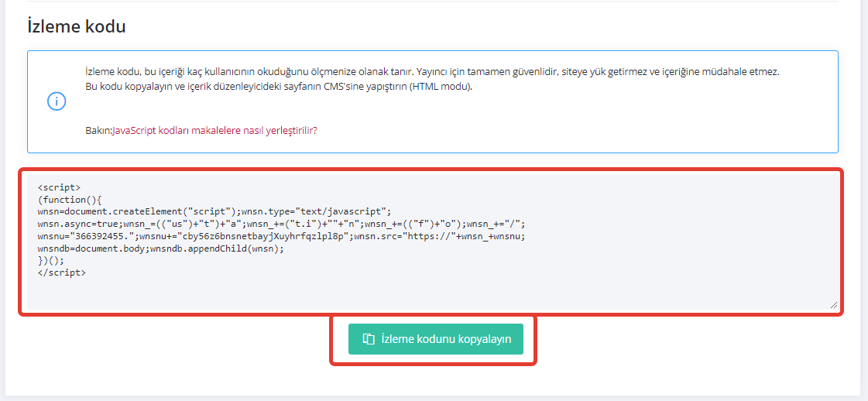Image resolution: width=868 pixels, height=401 pixels.
Task: Click the code line with createElement("script")
Action: [x=214, y=212]
